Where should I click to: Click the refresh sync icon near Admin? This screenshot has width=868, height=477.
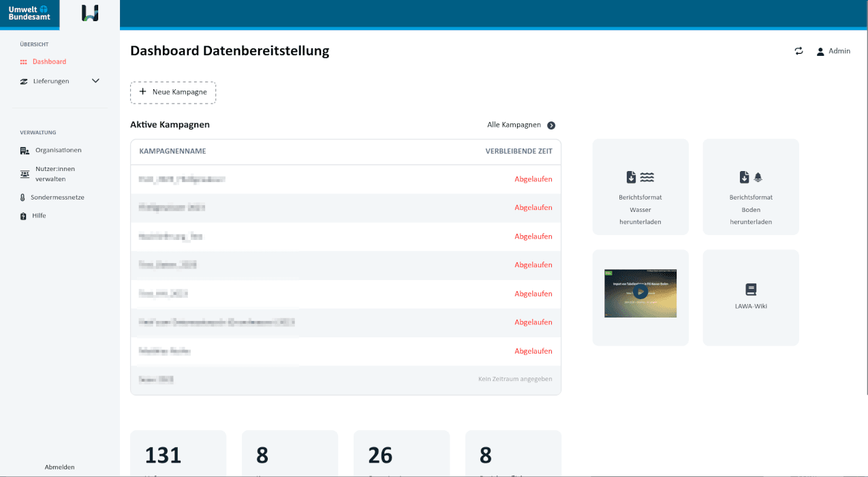[x=799, y=51]
